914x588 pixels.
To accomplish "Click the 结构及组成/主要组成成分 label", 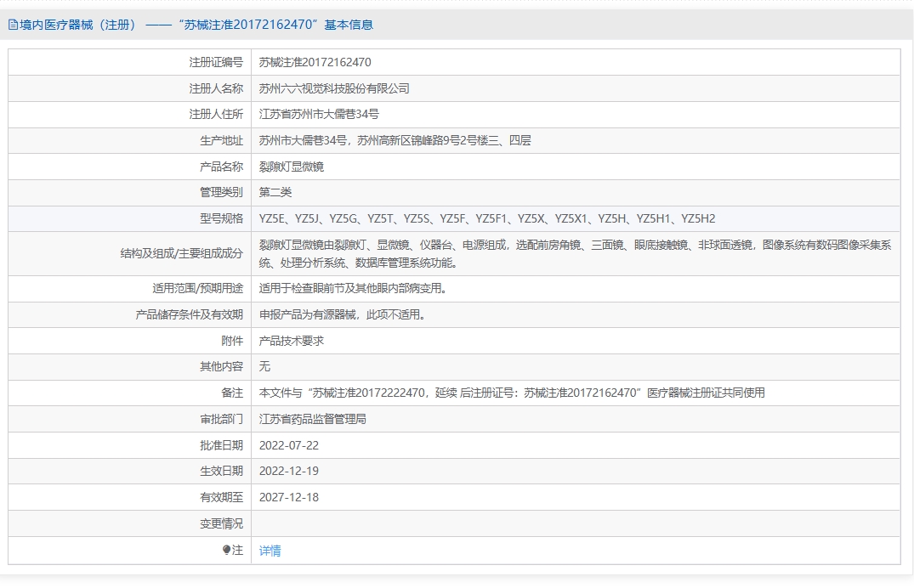I will point(181,253).
